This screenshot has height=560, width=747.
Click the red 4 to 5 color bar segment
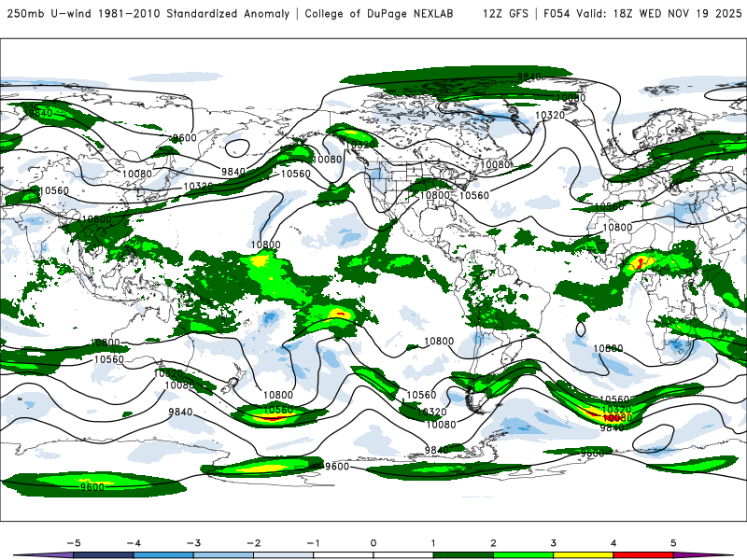(643, 555)
